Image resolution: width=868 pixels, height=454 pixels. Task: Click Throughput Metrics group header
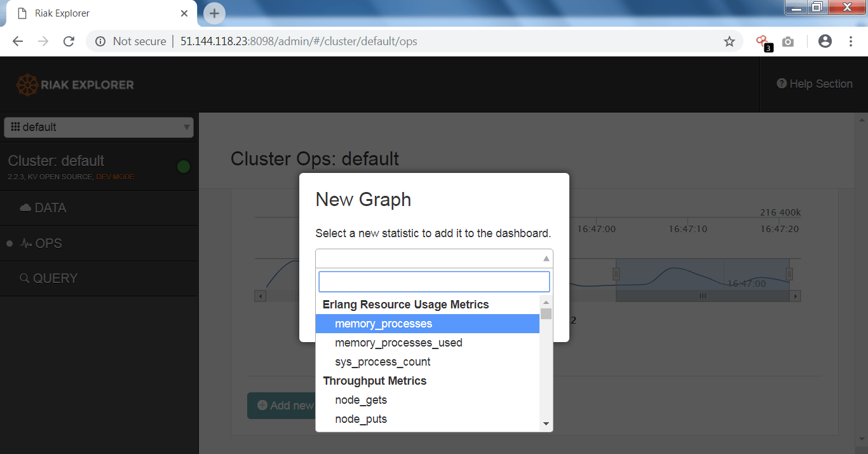click(375, 381)
